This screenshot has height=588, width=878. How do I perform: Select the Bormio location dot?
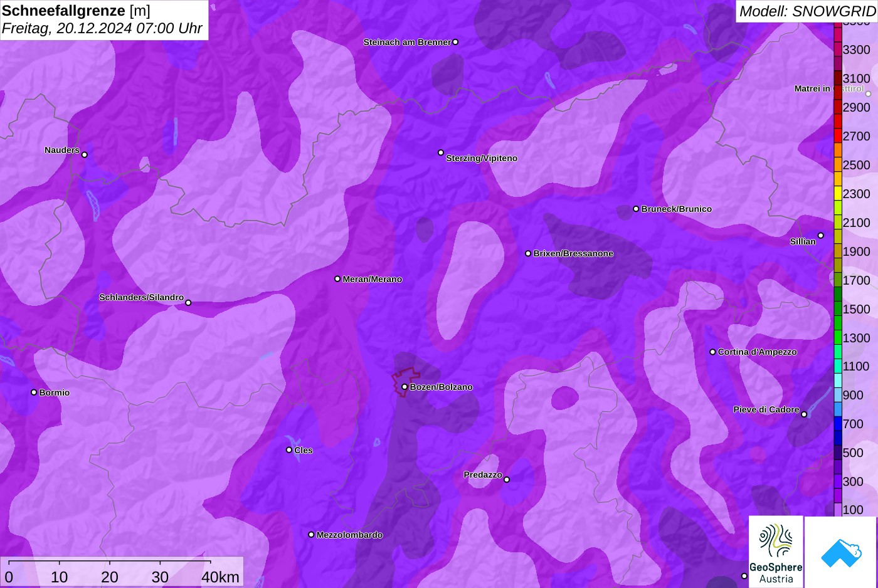coord(34,392)
